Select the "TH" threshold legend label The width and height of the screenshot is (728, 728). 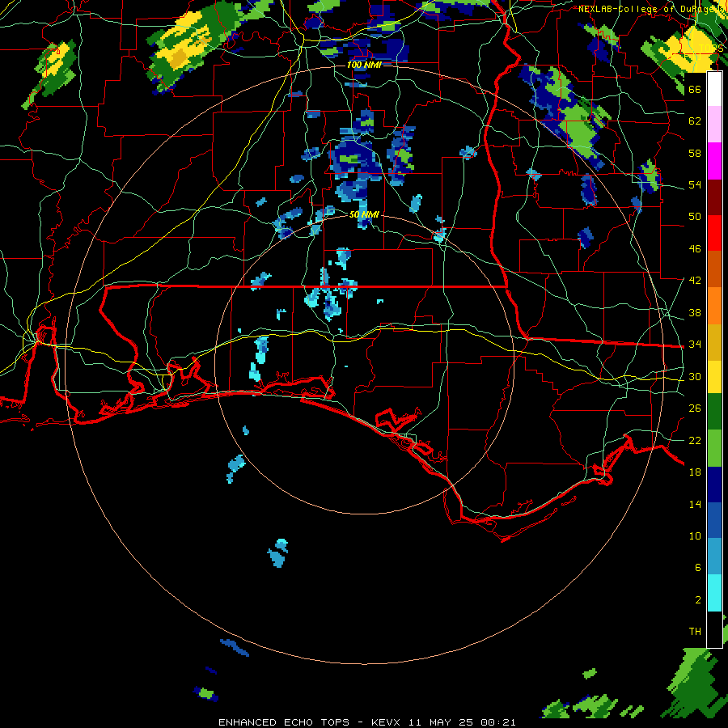[x=695, y=632]
